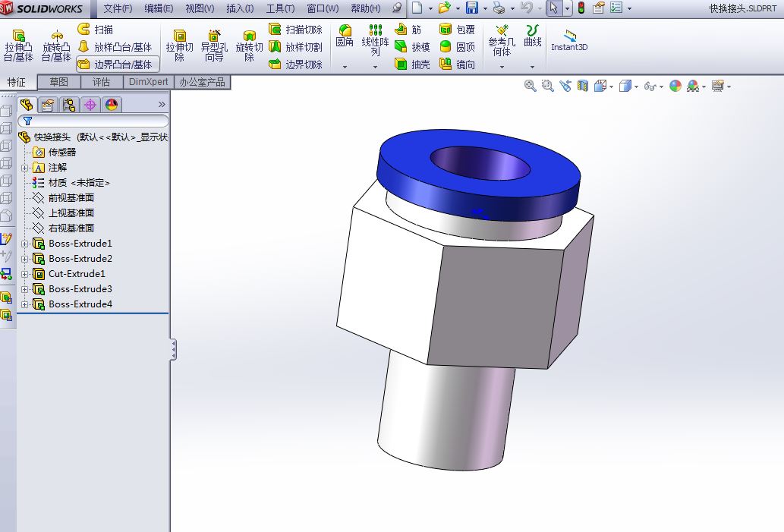
Task: Switch to the DimXpert tab
Action: coord(148,82)
